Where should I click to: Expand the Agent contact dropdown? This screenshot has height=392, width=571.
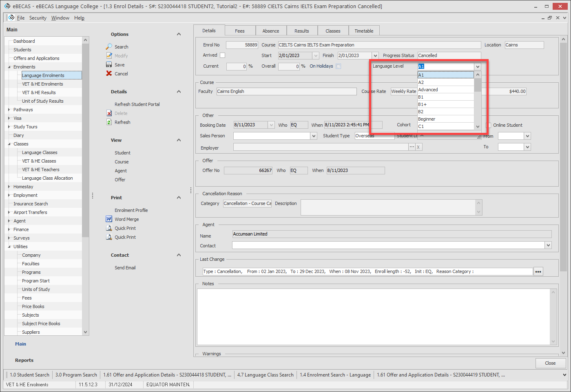tap(548, 245)
